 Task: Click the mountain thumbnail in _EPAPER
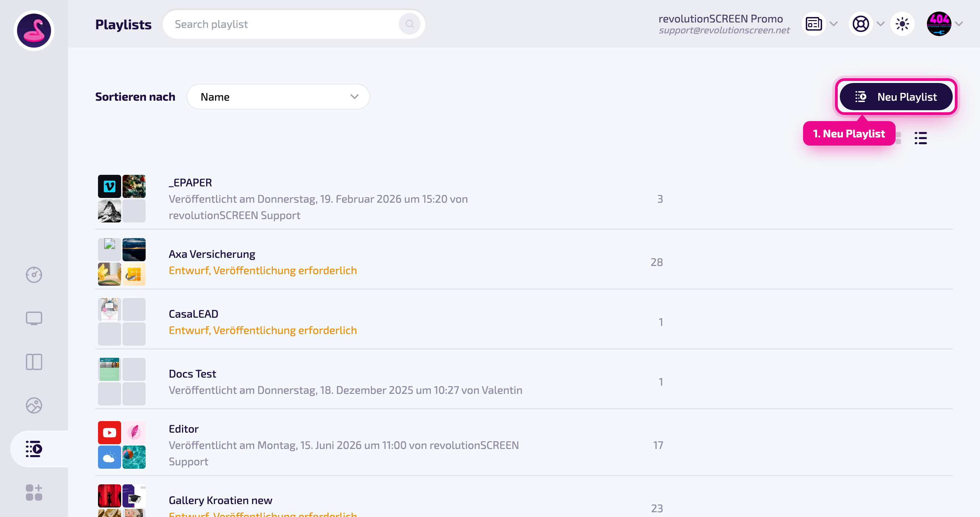110,211
